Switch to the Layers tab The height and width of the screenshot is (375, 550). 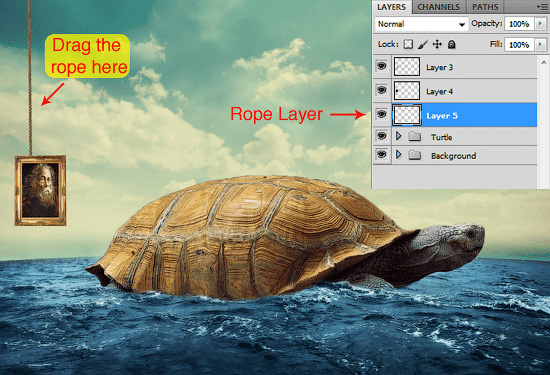tap(391, 7)
